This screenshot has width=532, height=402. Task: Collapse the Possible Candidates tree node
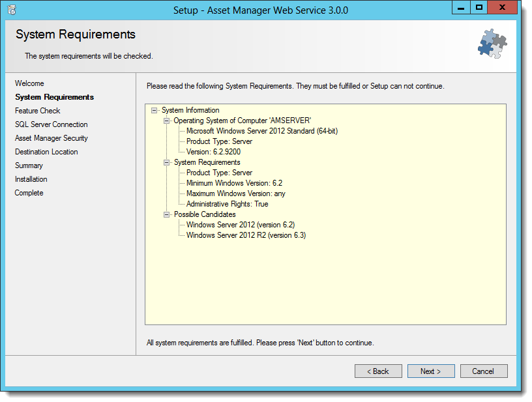(x=167, y=214)
